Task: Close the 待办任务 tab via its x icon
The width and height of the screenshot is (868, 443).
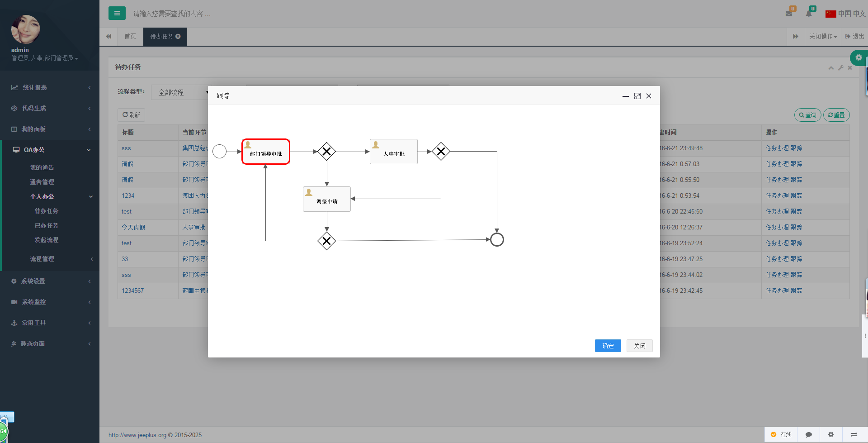Action: tap(178, 36)
